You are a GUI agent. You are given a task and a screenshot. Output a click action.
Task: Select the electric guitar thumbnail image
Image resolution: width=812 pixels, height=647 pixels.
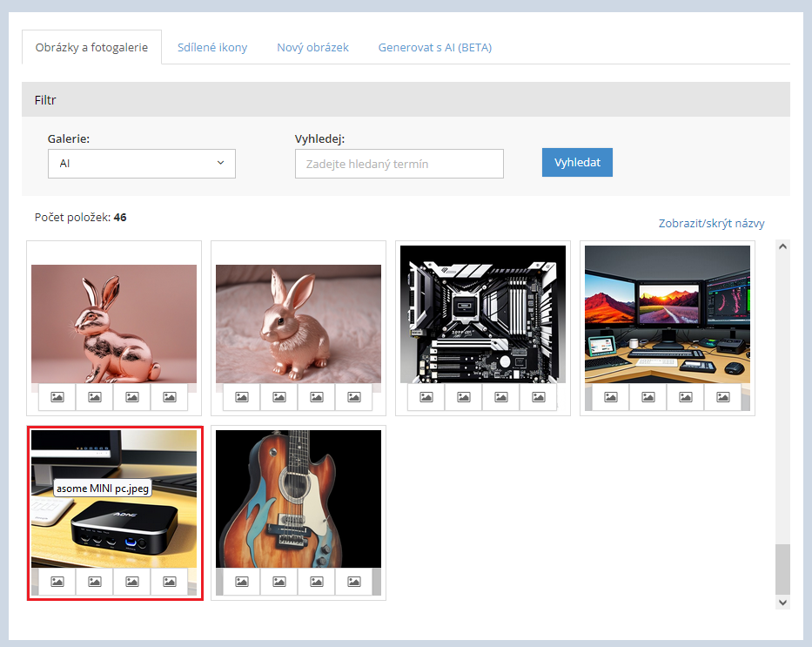pyautogui.click(x=299, y=498)
